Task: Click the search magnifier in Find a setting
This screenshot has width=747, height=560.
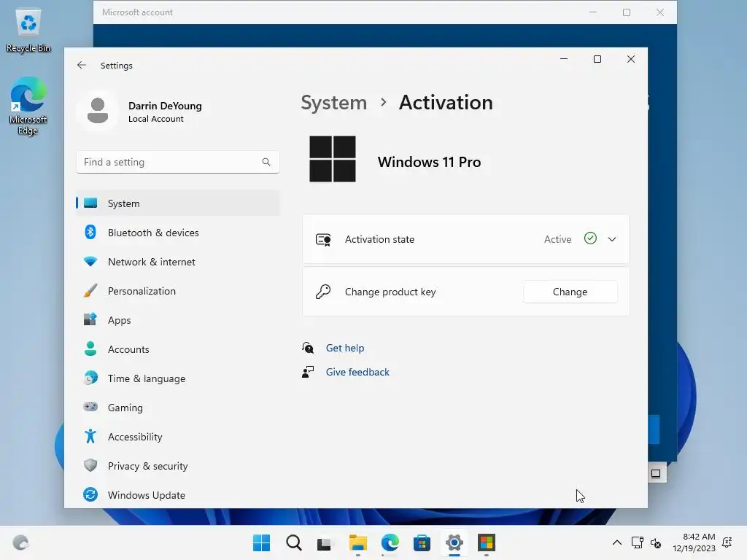Action: click(x=266, y=162)
